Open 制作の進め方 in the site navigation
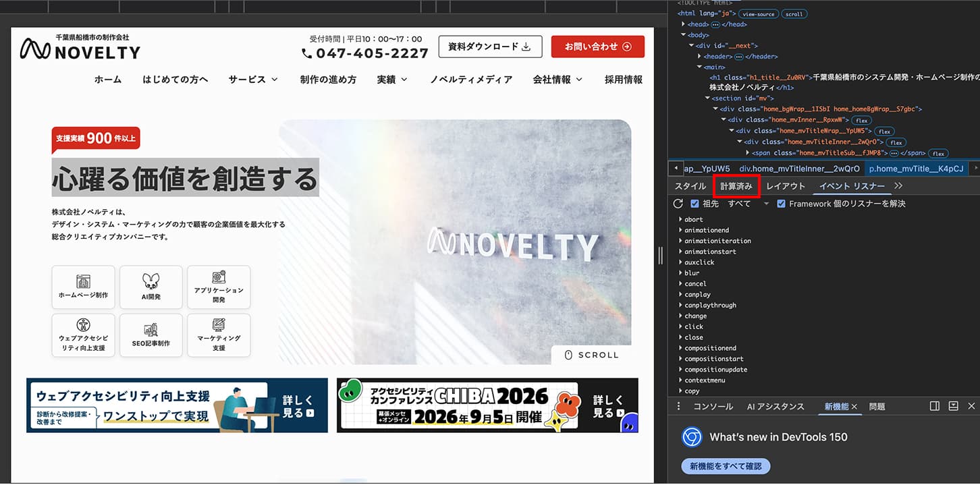Image resolution: width=980 pixels, height=487 pixels. (328, 80)
